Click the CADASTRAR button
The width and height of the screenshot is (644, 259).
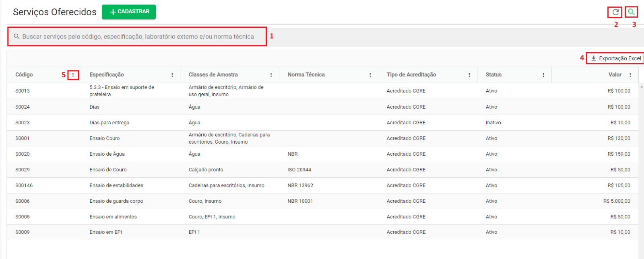(x=129, y=12)
